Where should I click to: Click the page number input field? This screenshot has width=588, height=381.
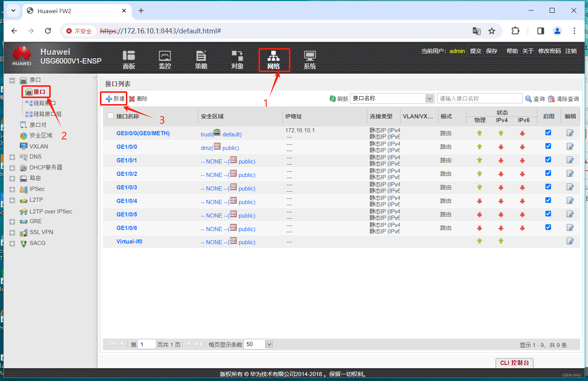coord(147,344)
